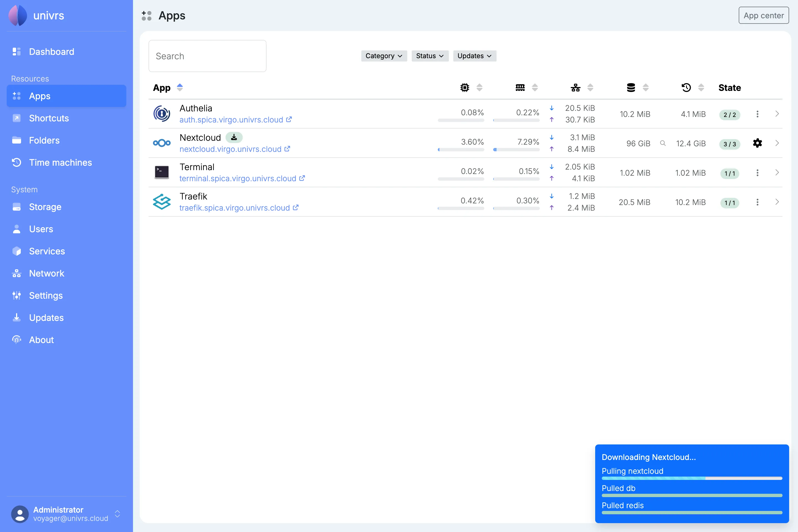The height and width of the screenshot is (532, 798).
Task: Click the App center button
Action: [763, 15]
